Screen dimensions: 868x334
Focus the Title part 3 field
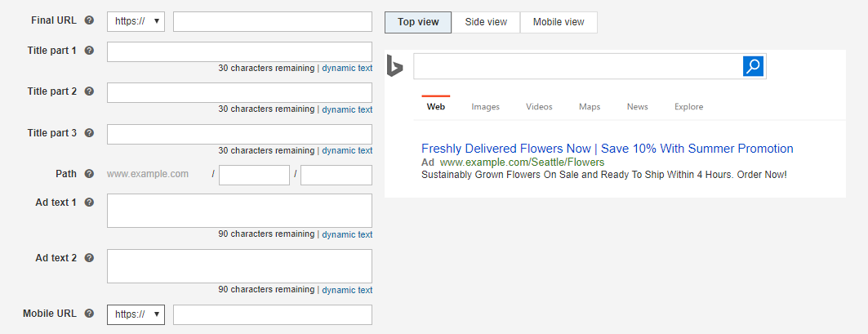(239, 134)
